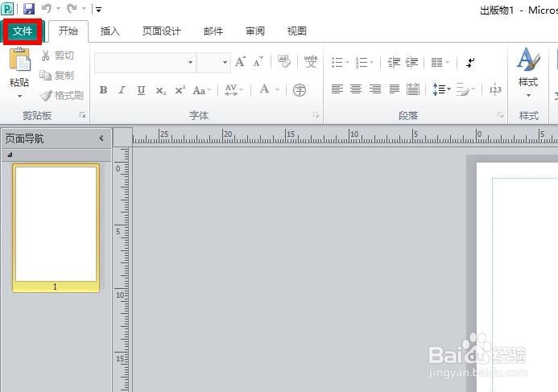Click the Distribute alignment icon
The height and width of the screenshot is (392, 558).
point(413,89)
